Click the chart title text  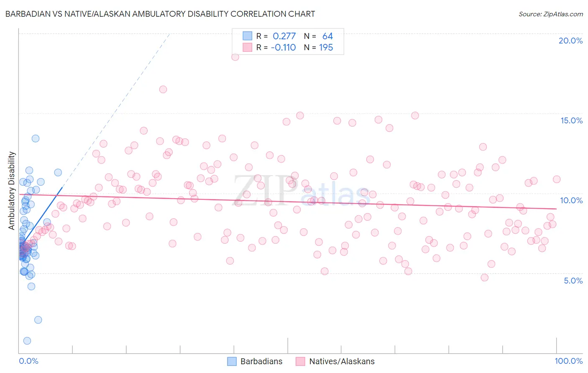pos(160,14)
